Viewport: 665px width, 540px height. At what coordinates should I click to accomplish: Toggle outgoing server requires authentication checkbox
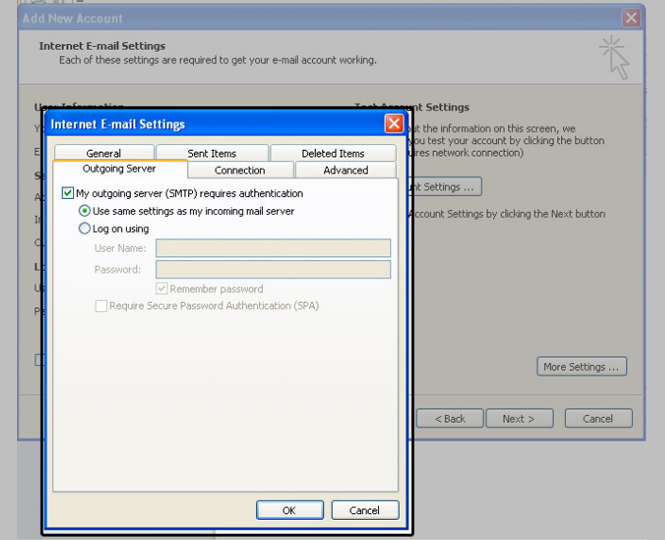pos(68,194)
